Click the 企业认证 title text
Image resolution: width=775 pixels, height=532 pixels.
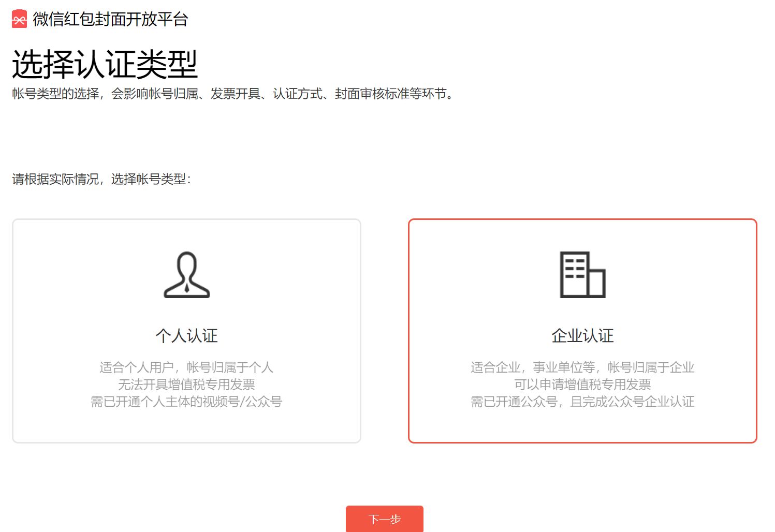coord(582,336)
